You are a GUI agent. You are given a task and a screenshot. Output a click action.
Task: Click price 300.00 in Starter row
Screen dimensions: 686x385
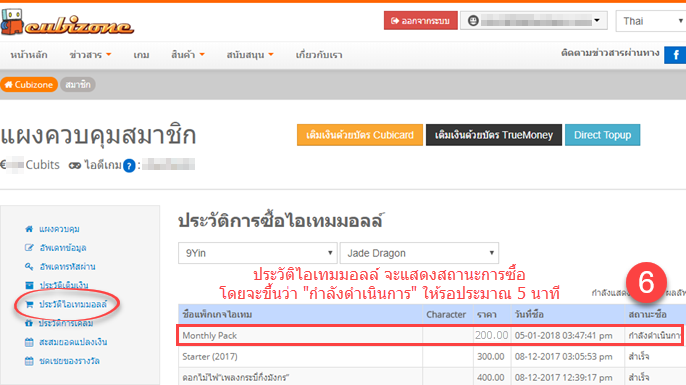click(491, 357)
